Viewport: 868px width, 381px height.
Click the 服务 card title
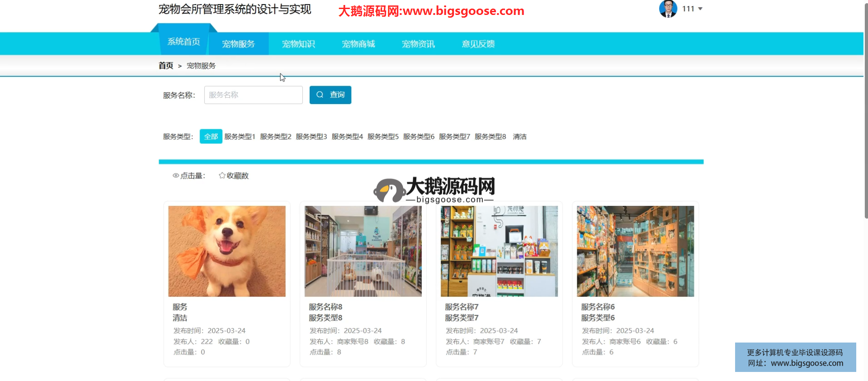(180, 307)
